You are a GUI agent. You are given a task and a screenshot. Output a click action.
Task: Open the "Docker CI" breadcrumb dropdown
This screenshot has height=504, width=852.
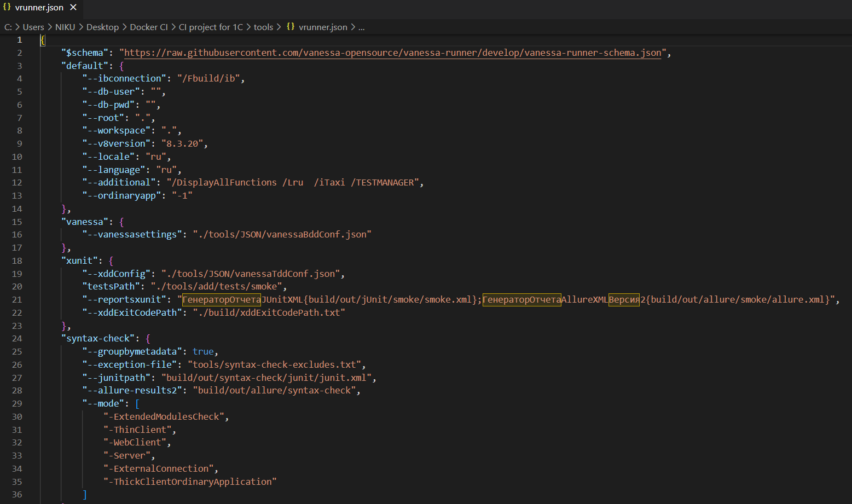coord(149,26)
